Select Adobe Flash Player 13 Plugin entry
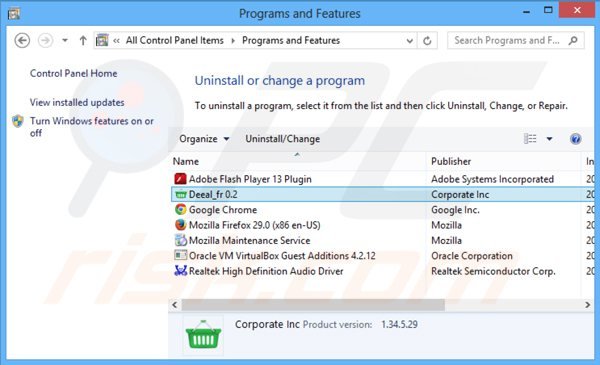The image size is (600, 365). tap(250, 179)
